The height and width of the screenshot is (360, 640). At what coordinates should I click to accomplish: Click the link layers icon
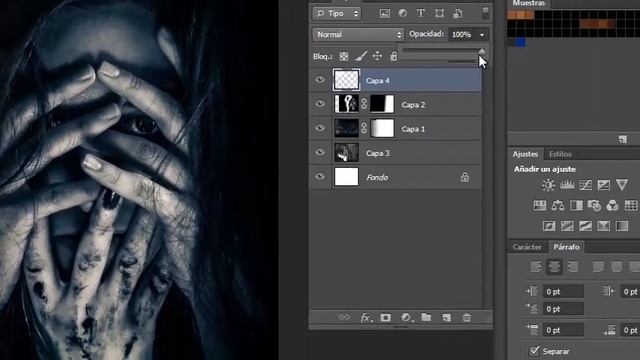point(344,317)
